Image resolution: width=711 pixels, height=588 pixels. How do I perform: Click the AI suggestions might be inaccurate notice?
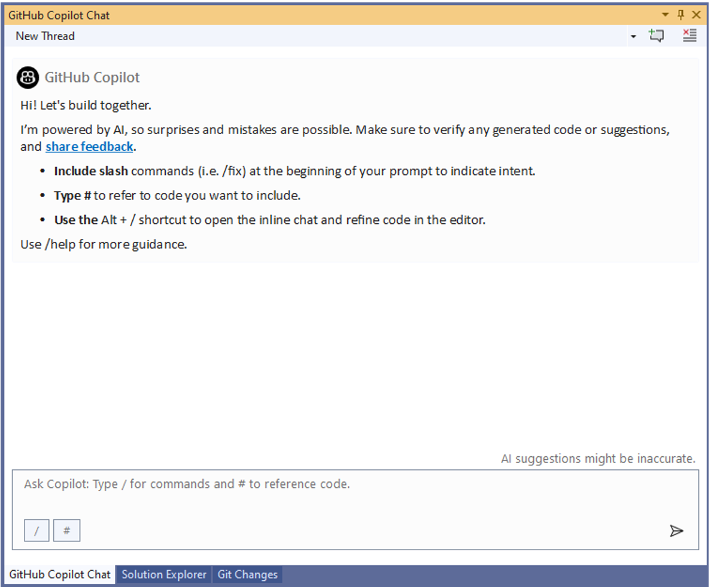click(598, 459)
